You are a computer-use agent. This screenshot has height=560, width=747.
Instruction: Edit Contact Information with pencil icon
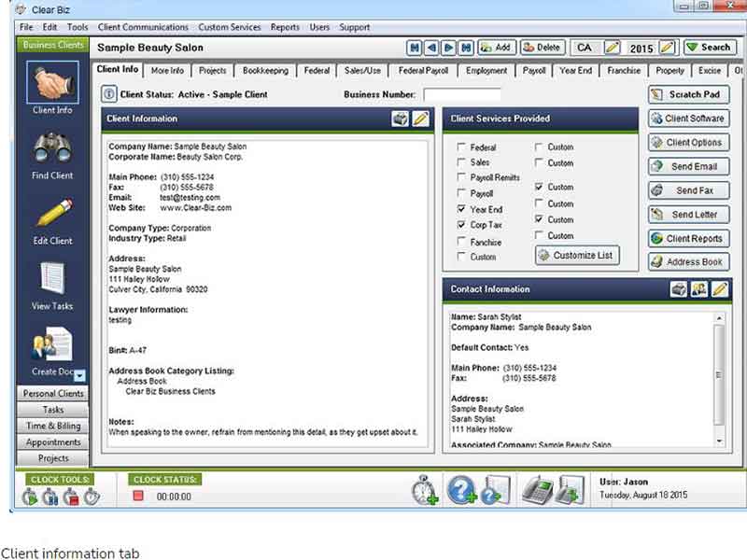[720, 289]
